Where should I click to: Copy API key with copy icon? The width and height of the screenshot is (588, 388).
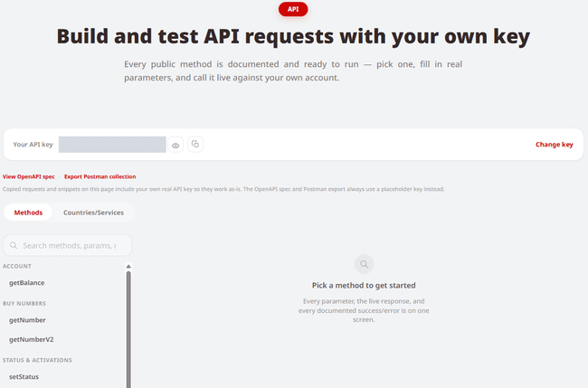coord(195,145)
